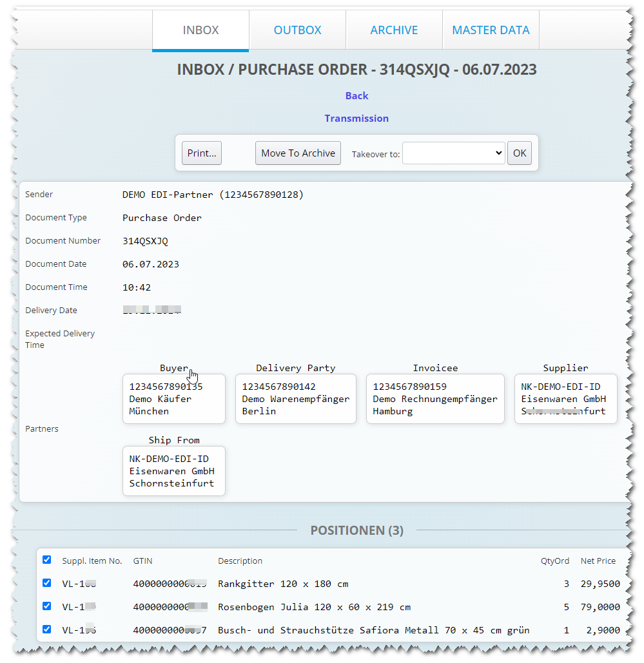644x663 pixels.
Task: Select the Invoicee partner box
Action: [435, 399]
